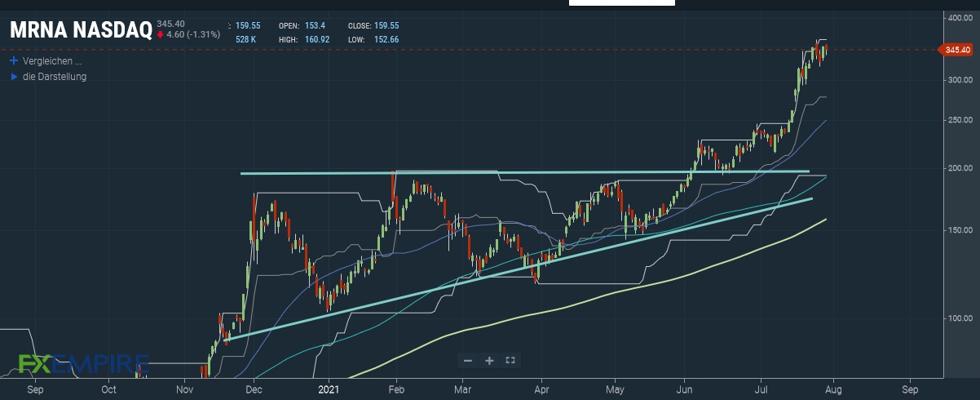Viewport: 980px width, 400px height.
Task: Select the current price tag 345.40 on axis
Action: click(x=956, y=50)
